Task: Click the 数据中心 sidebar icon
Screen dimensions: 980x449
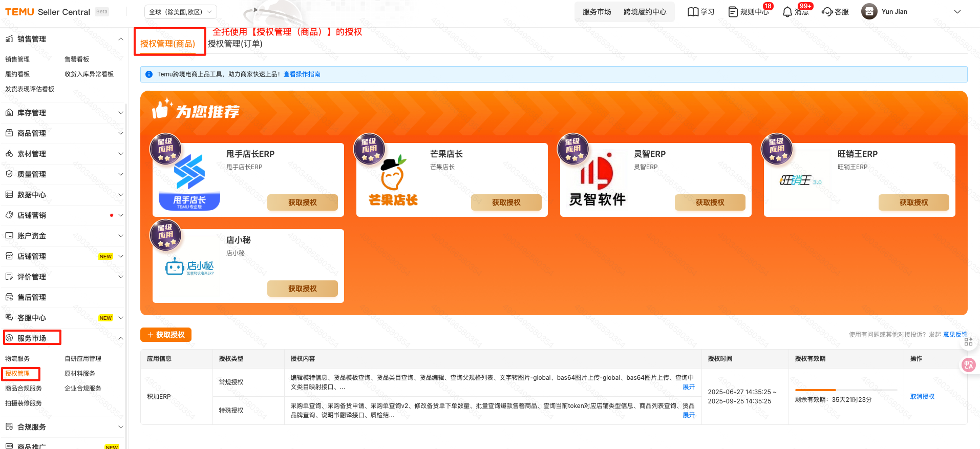Action: (9, 195)
